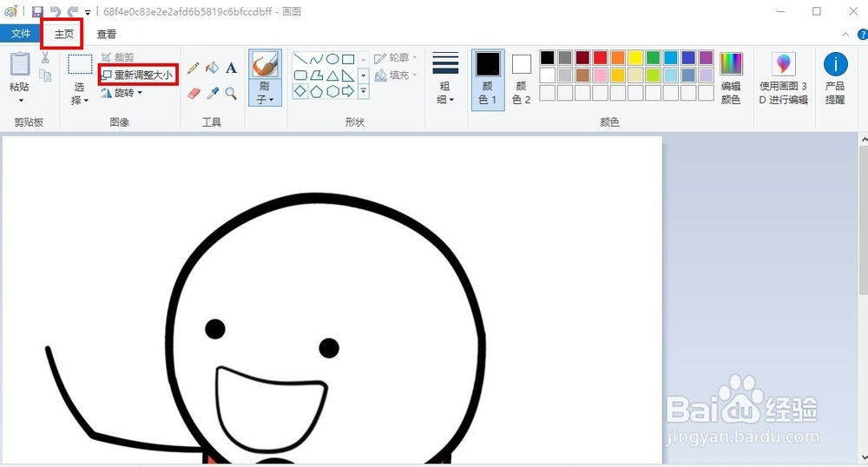The width and height of the screenshot is (868, 467).
Task: Select the Fill with color bucket tool
Action: coord(213,68)
